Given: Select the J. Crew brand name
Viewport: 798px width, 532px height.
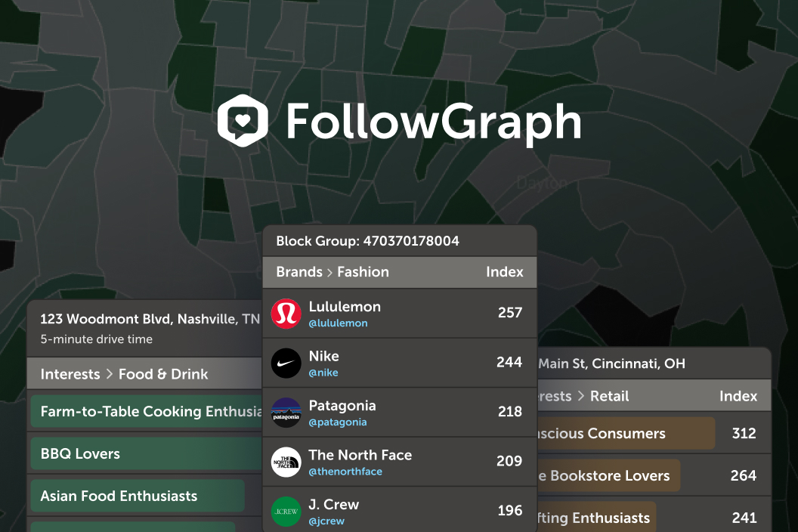Looking at the screenshot, I should tap(333, 504).
